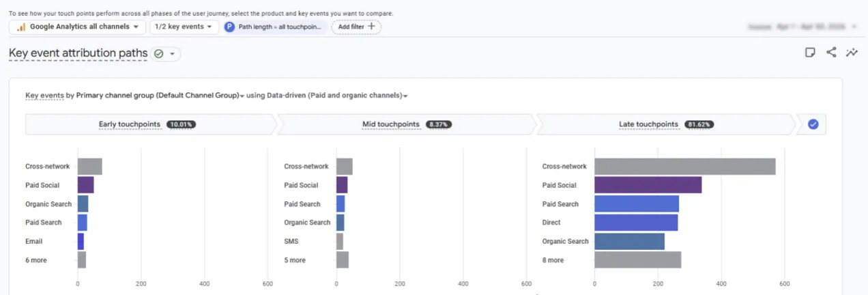Open the report notes icon
This screenshot has width=868, height=295.
coord(810,53)
